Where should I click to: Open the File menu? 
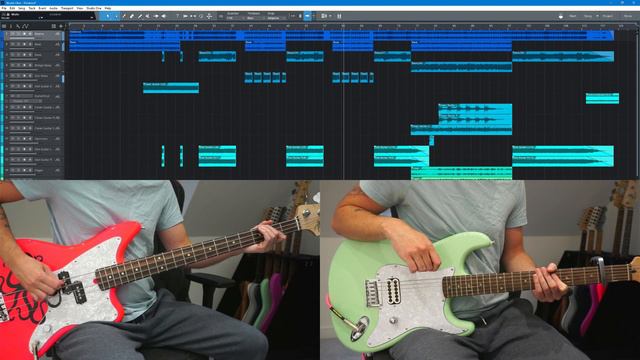(4, 8)
